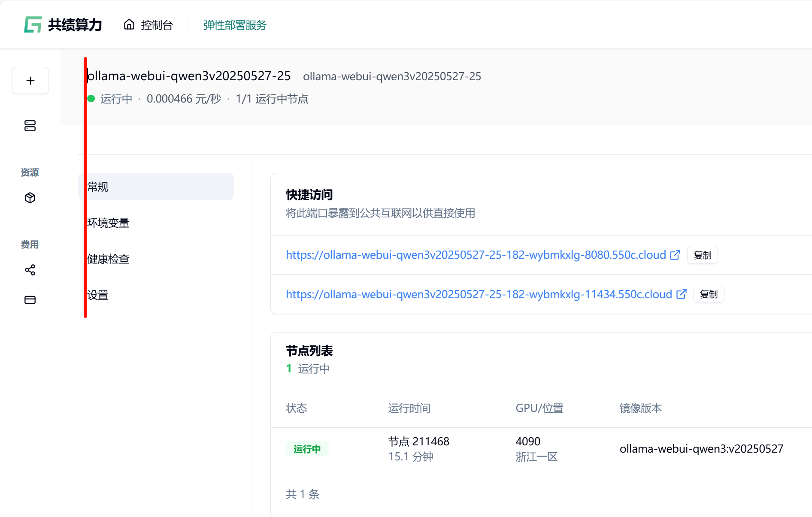Open the server stack icon in sidebar
Screen dimensions: 812x517
coord(30,126)
